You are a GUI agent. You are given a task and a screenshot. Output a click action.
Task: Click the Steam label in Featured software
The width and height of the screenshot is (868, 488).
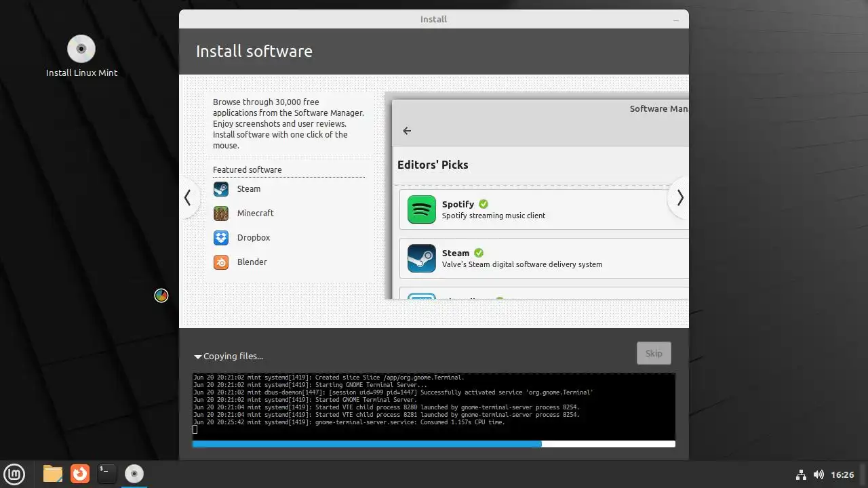[x=249, y=189]
